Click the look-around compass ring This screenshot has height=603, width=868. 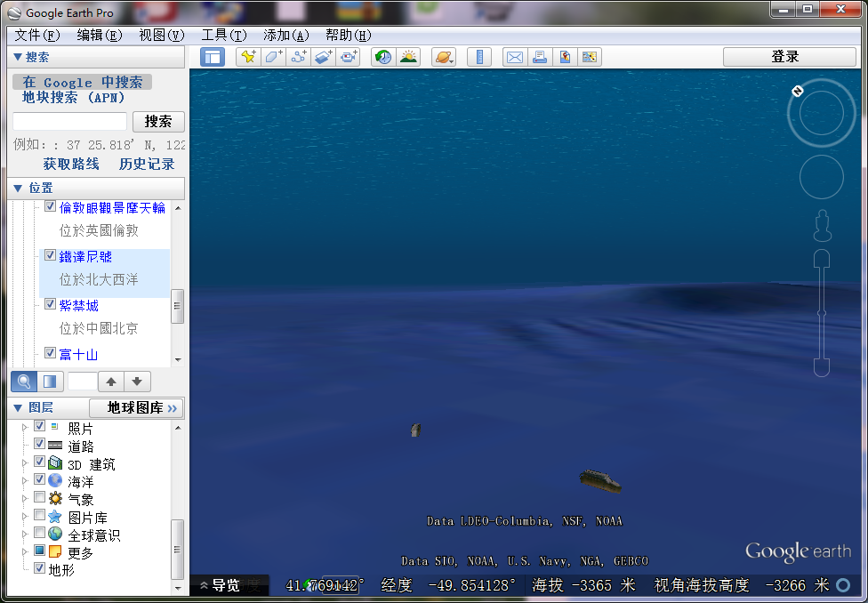(822, 113)
